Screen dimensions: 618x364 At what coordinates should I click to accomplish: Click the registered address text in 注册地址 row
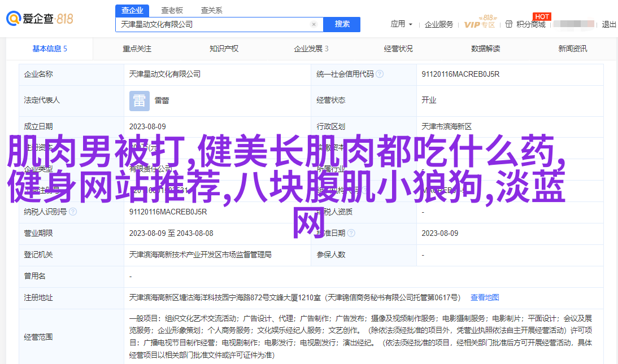point(295,297)
